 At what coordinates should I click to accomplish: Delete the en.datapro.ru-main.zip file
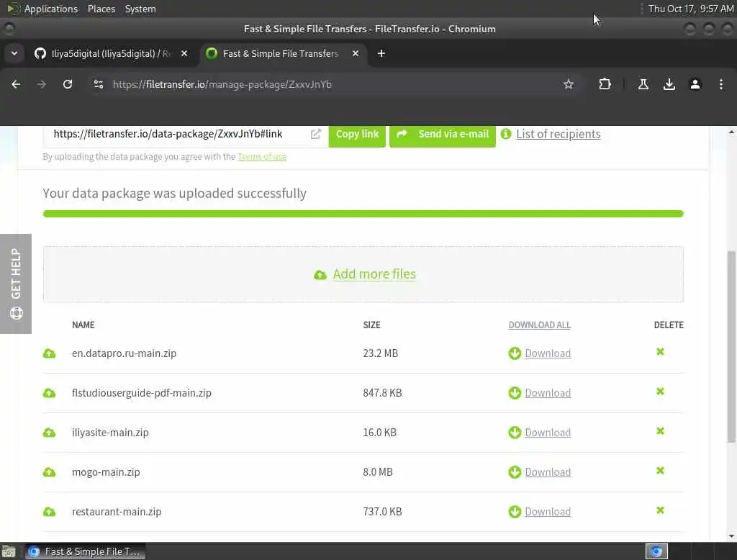(660, 352)
